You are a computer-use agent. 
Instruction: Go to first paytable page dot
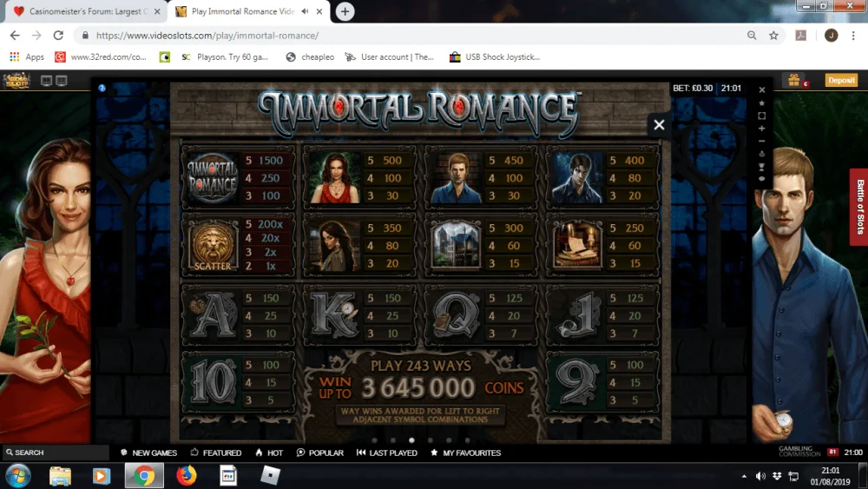374,440
